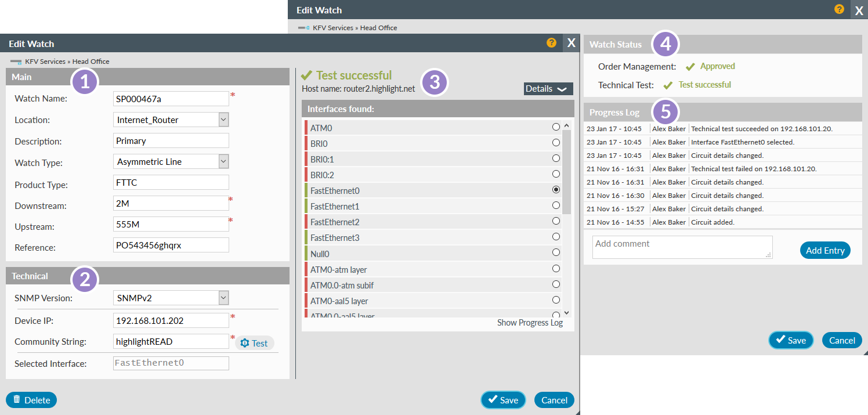This screenshot has height=415, width=868.
Task: Click the Add Entry button
Action: pyautogui.click(x=825, y=250)
